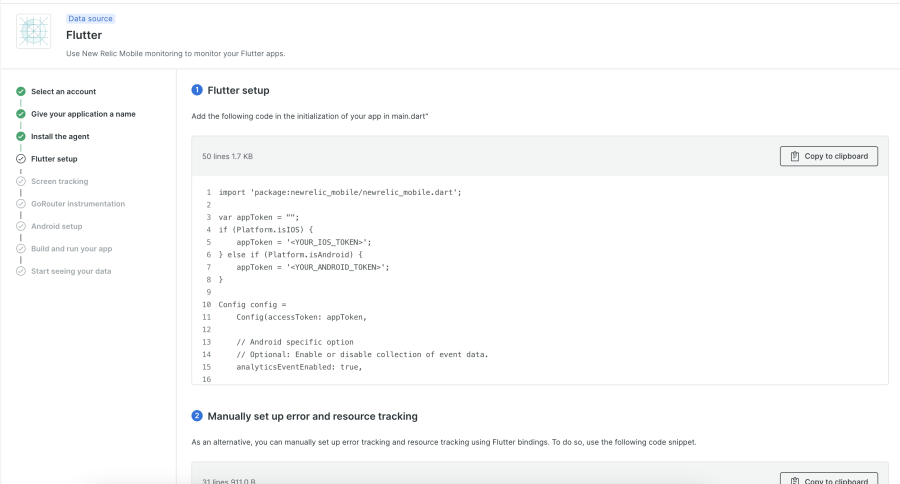Click the 'Add the following code' instruction text
900x484 pixels.
pyautogui.click(x=310, y=116)
